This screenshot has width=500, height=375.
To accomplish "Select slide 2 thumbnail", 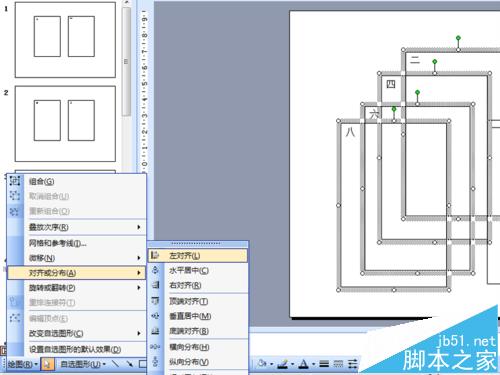I will [x=65, y=124].
